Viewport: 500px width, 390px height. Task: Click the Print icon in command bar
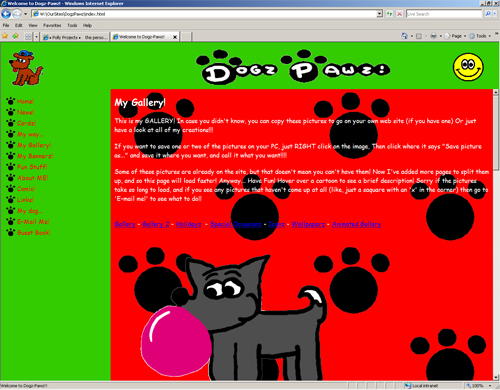click(x=434, y=36)
